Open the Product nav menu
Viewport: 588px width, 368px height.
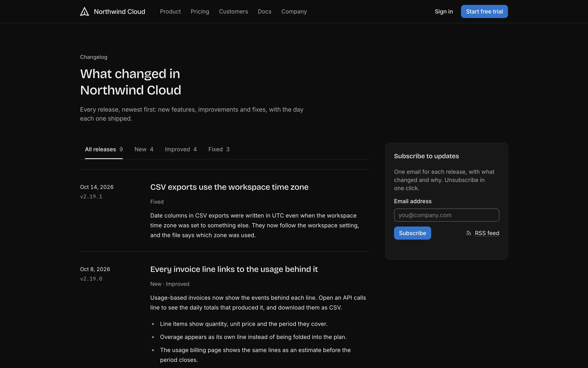point(170,11)
